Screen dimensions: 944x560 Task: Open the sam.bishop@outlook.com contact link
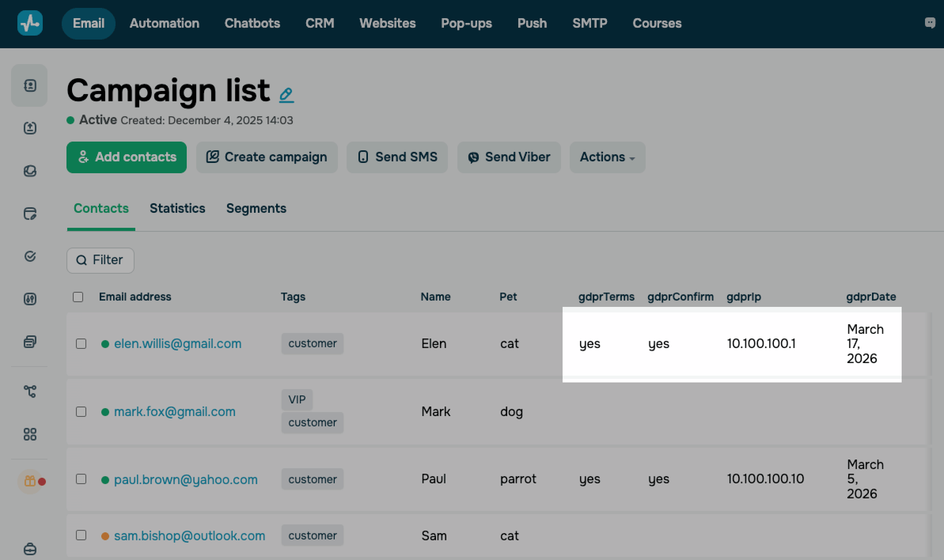click(190, 536)
